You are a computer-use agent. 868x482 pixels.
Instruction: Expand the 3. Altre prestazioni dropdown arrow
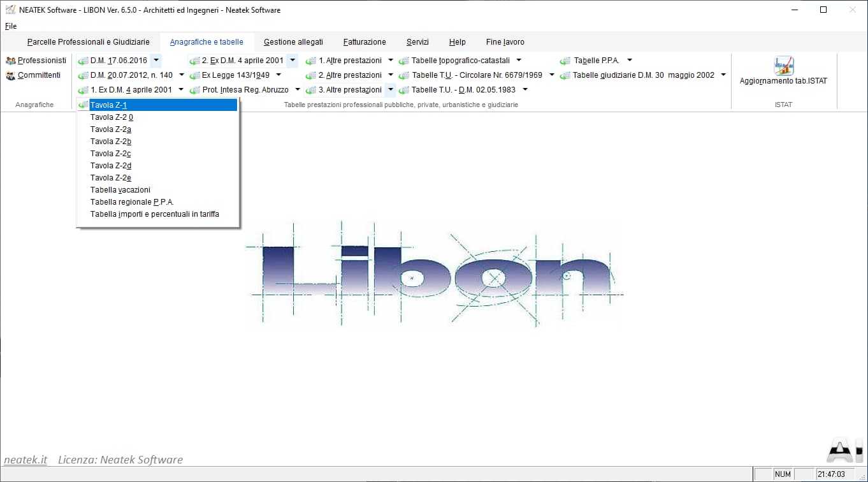pyautogui.click(x=390, y=90)
